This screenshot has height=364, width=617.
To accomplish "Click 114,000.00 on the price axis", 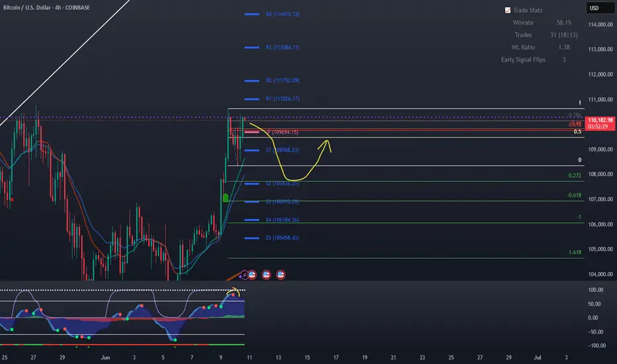I will 600,24.
